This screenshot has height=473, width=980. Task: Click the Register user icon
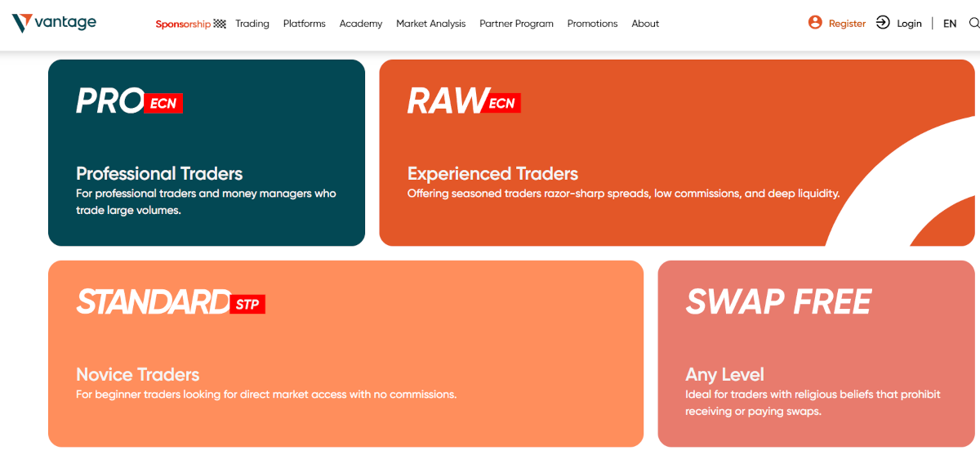815,23
